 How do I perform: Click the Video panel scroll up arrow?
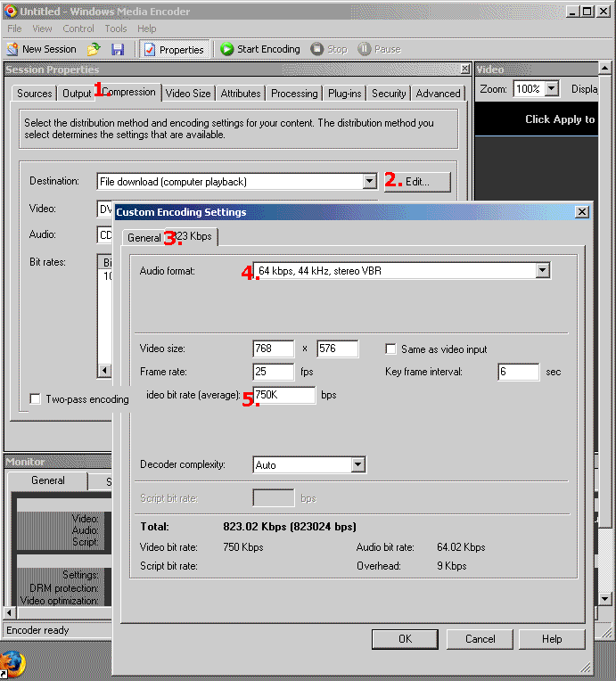pyautogui.click(x=604, y=68)
